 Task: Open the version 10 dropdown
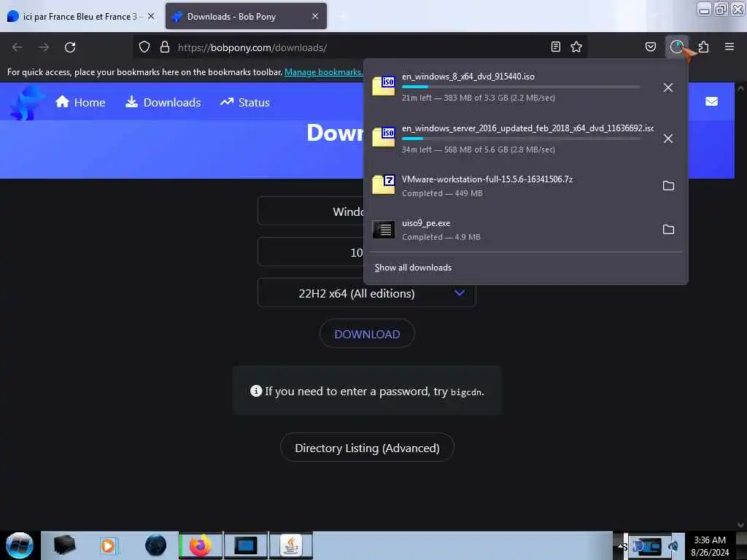(311, 252)
